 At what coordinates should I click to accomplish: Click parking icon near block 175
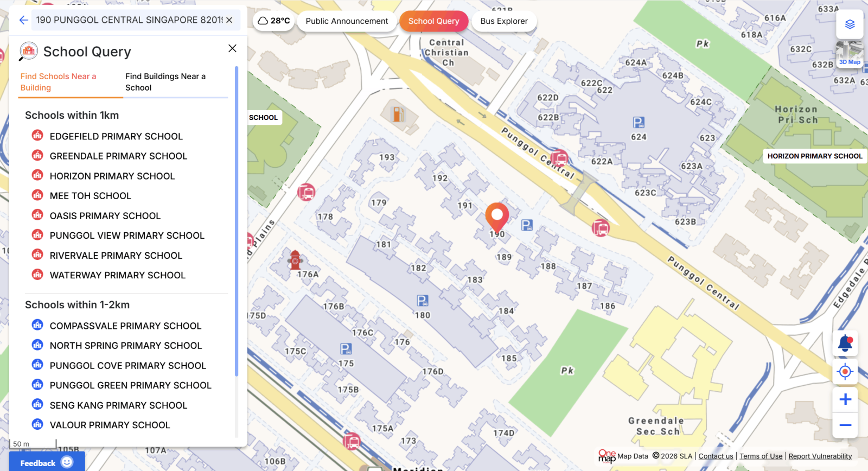pyautogui.click(x=346, y=349)
